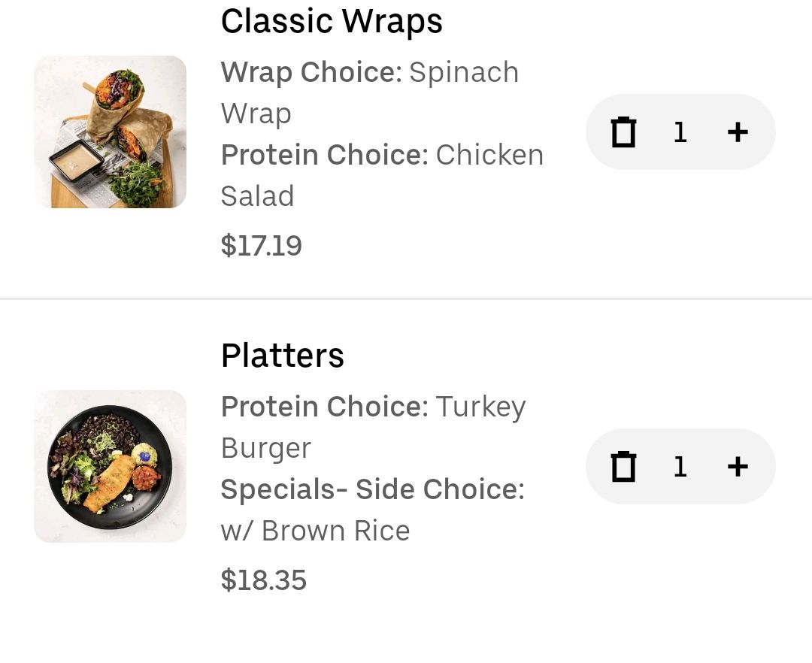Open the Platters item title
812x663 pixels.
coord(282,356)
